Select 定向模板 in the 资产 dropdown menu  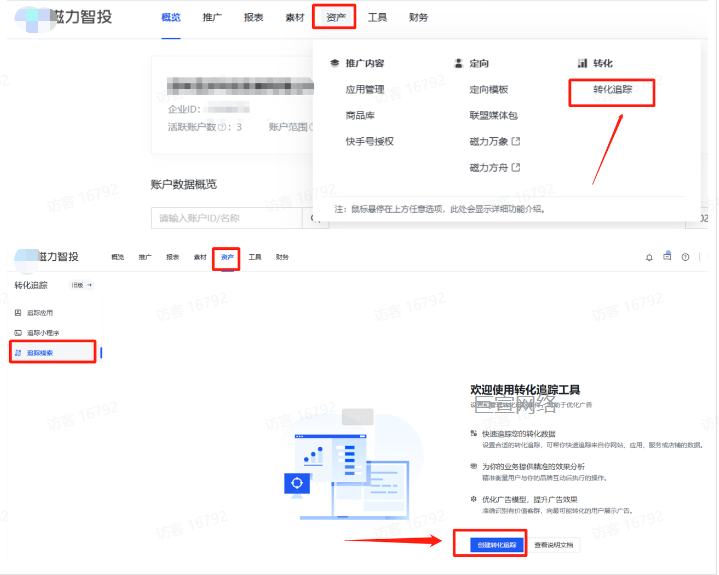[x=489, y=89]
